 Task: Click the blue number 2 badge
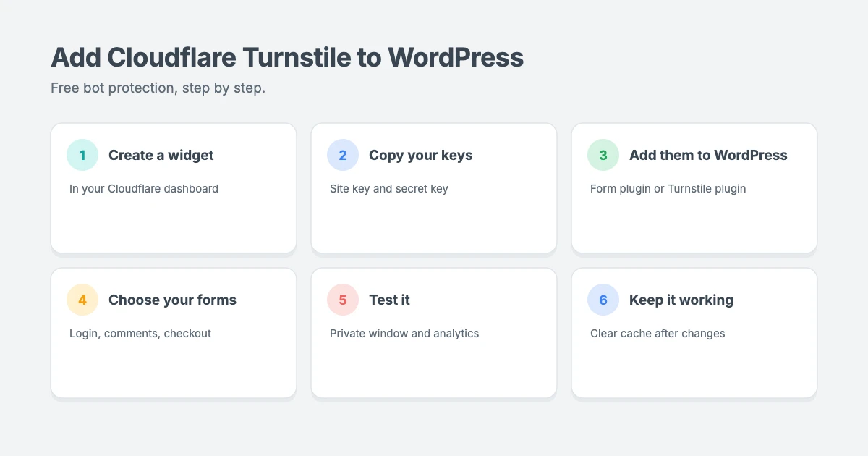coord(343,155)
